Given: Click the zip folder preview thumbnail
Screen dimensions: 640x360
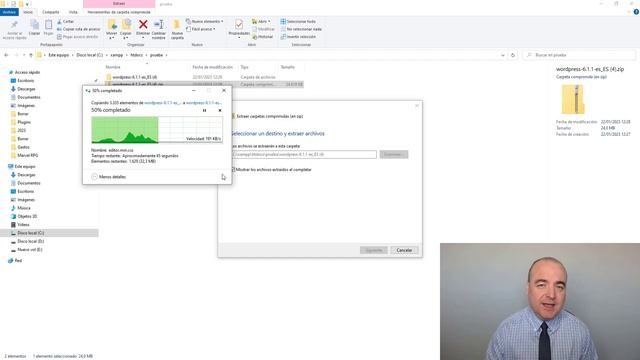Looking at the screenshot, I should click(x=573, y=99).
